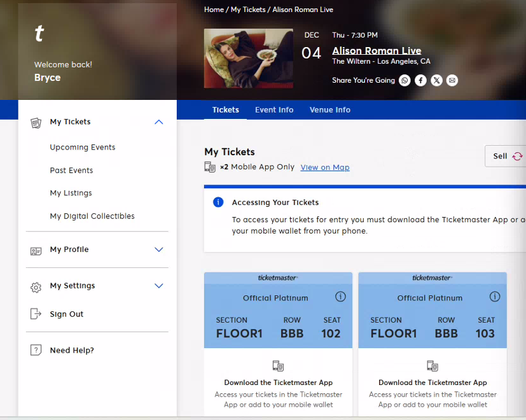Switch to the Event Info tab

coord(274,110)
